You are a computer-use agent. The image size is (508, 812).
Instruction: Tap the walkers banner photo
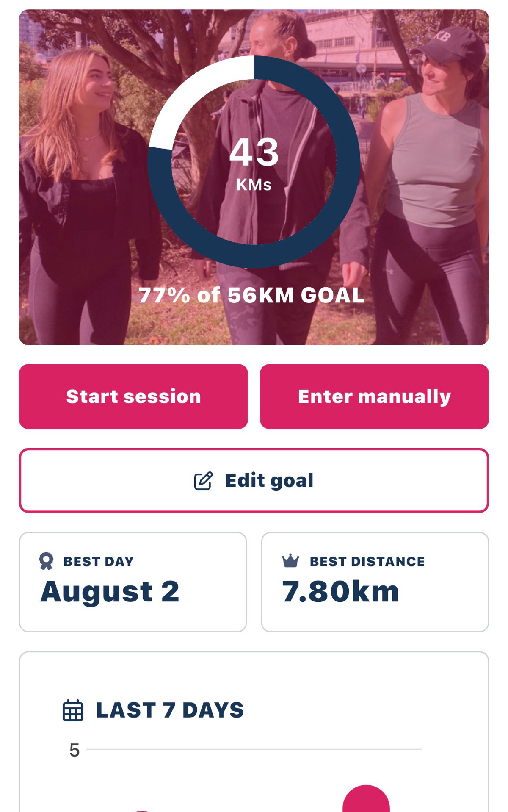pos(254,177)
